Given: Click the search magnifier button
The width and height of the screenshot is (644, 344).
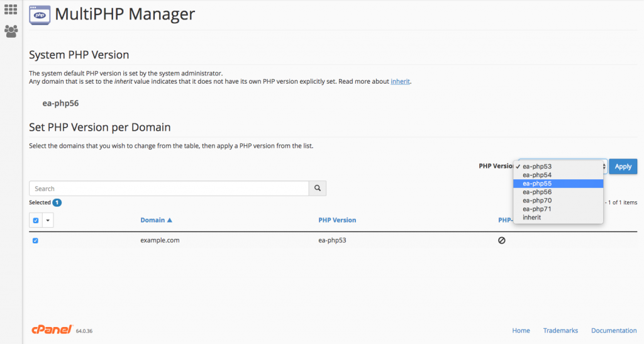Looking at the screenshot, I should pyautogui.click(x=318, y=188).
